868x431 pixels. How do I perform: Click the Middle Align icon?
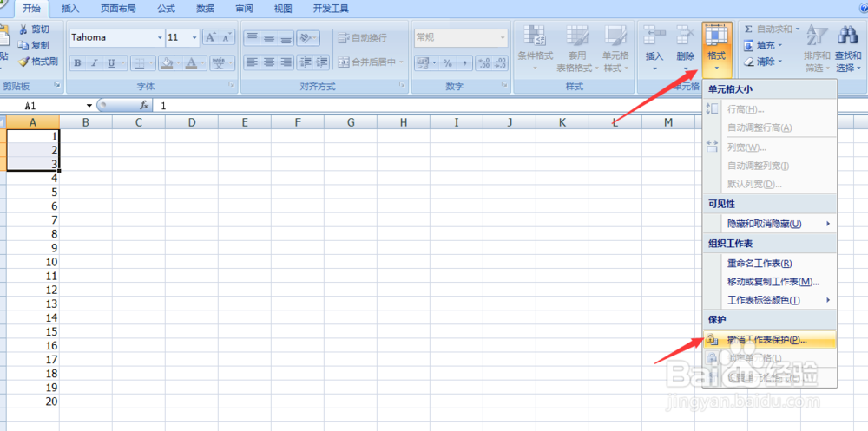(269, 37)
